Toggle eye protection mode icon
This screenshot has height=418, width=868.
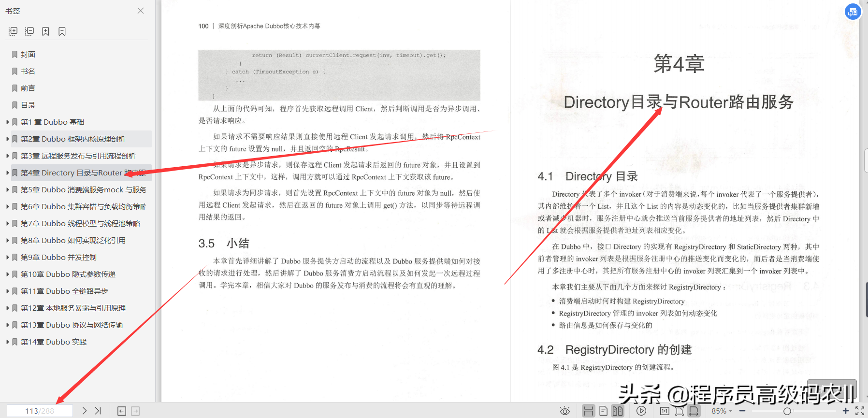point(564,411)
